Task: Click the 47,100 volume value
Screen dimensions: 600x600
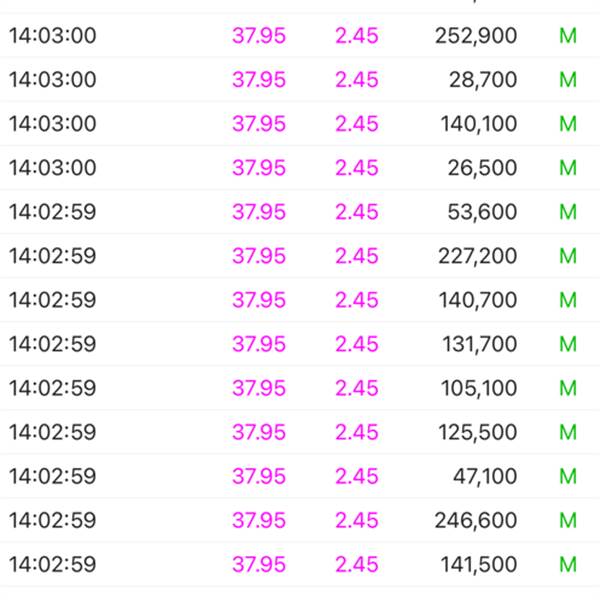Action: [x=484, y=476]
